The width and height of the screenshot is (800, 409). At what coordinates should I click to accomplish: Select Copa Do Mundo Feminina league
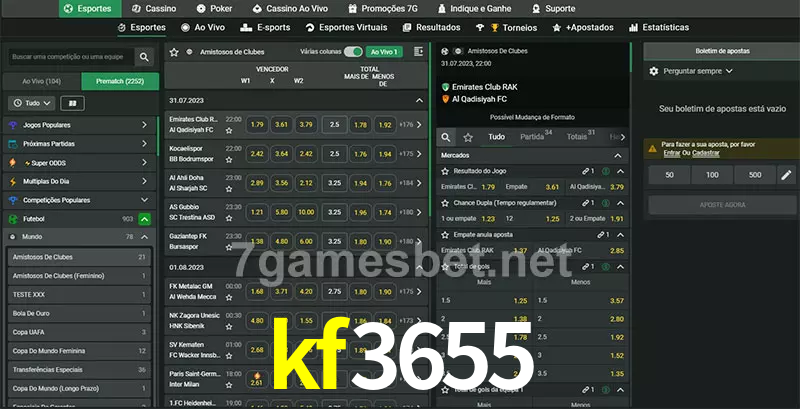point(79,351)
